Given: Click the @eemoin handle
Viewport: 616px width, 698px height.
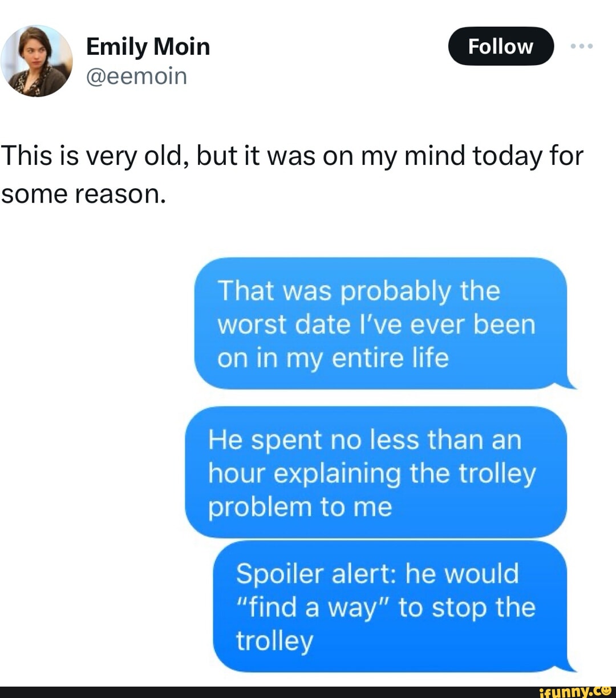Looking at the screenshot, I should pos(136,76).
